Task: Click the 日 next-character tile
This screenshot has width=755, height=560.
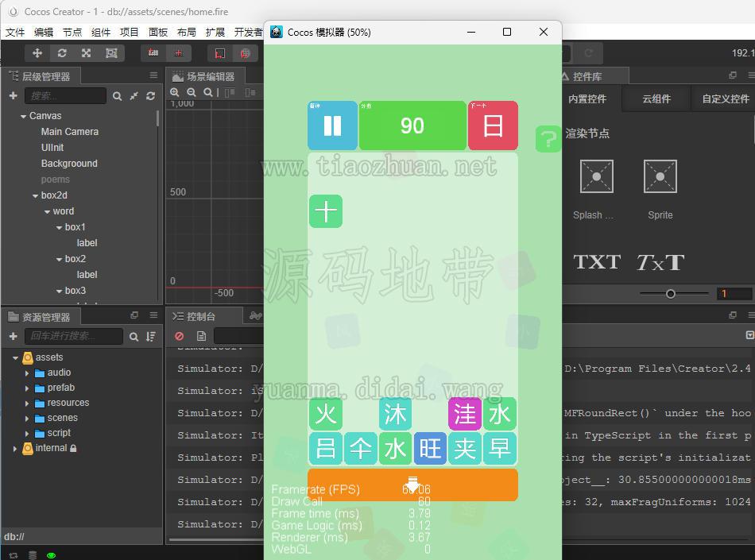Action: tap(493, 126)
